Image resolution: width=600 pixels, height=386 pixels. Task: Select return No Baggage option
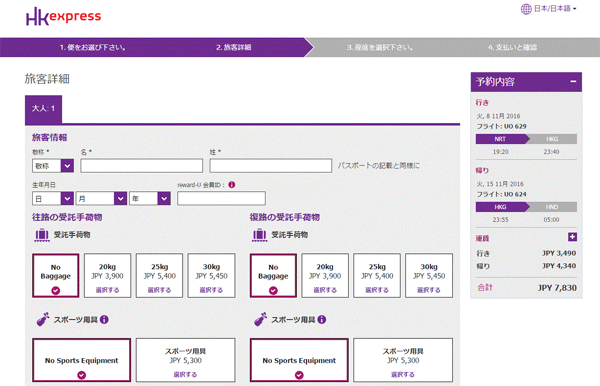(x=273, y=275)
